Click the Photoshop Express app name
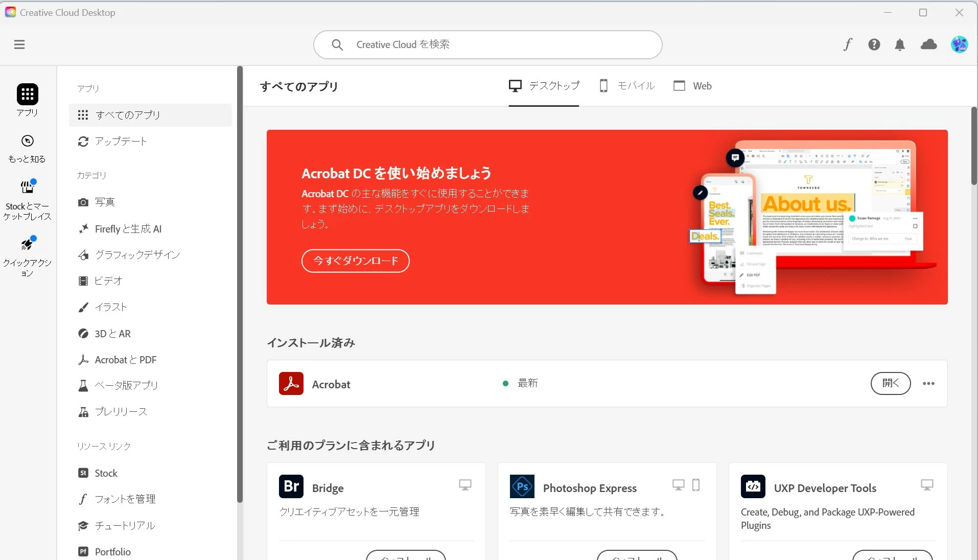This screenshot has width=978, height=560. pyautogui.click(x=590, y=488)
